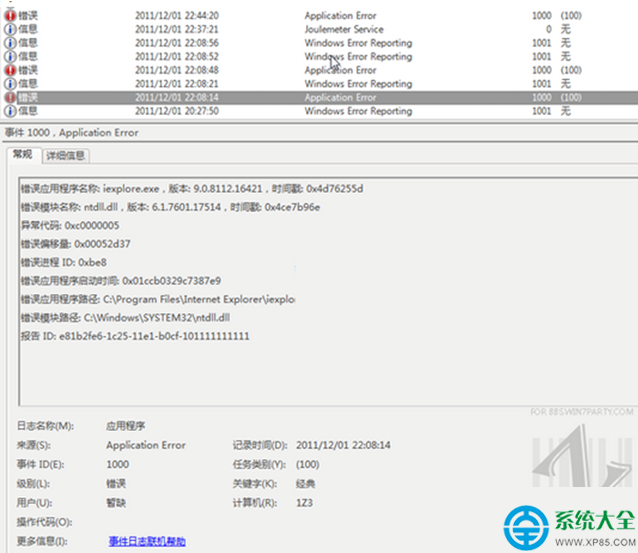Click the 计算机 value 1Z3
This screenshot has width=638, height=553.
click(x=304, y=503)
